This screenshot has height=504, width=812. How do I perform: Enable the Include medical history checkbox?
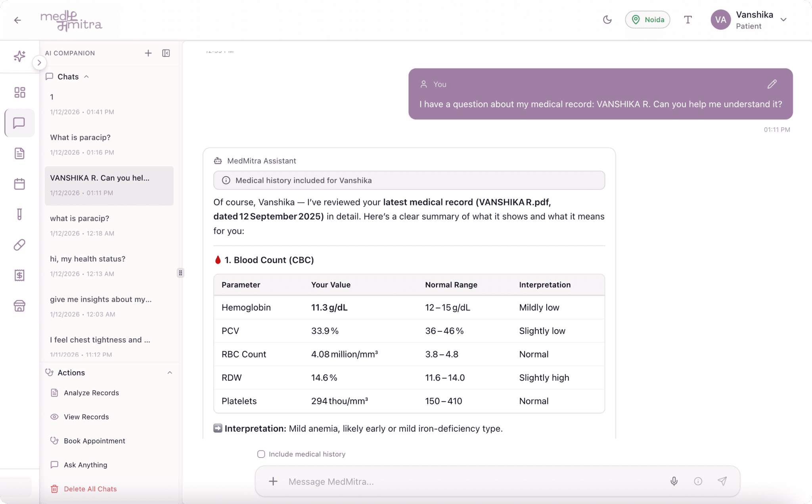click(x=261, y=454)
